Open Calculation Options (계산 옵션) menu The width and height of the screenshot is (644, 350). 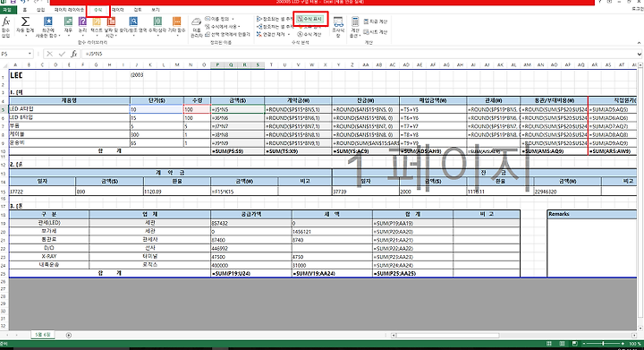(x=355, y=27)
